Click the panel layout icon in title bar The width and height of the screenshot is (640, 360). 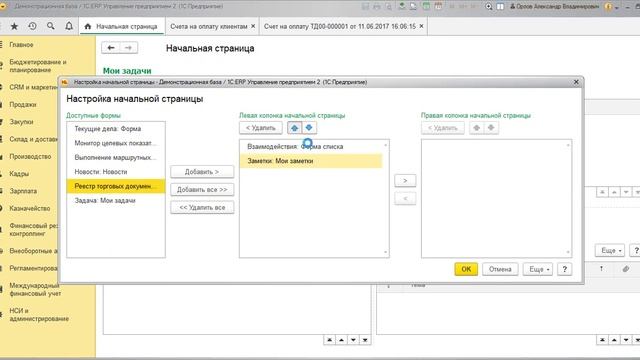coord(500,7)
